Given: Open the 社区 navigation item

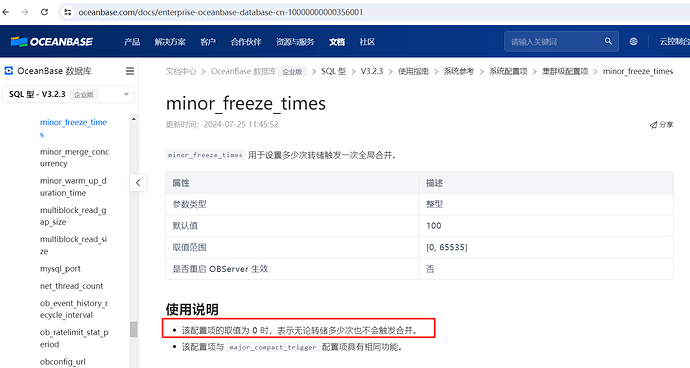Looking at the screenshot, I should coord(367,42).
